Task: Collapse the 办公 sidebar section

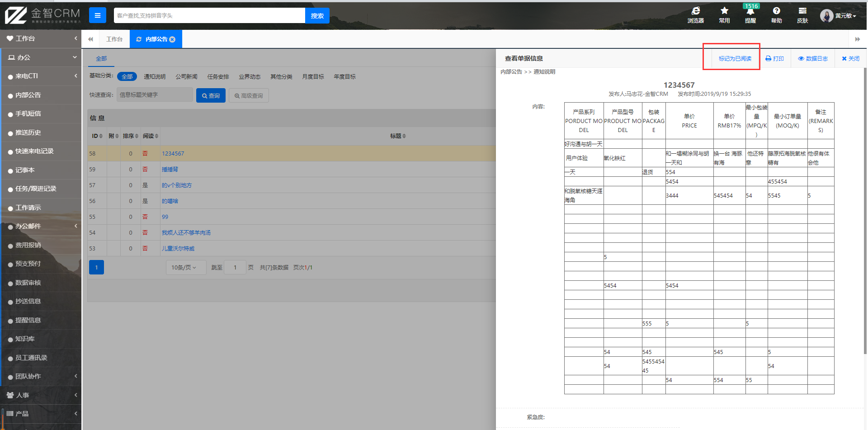Action: (41, 57)
